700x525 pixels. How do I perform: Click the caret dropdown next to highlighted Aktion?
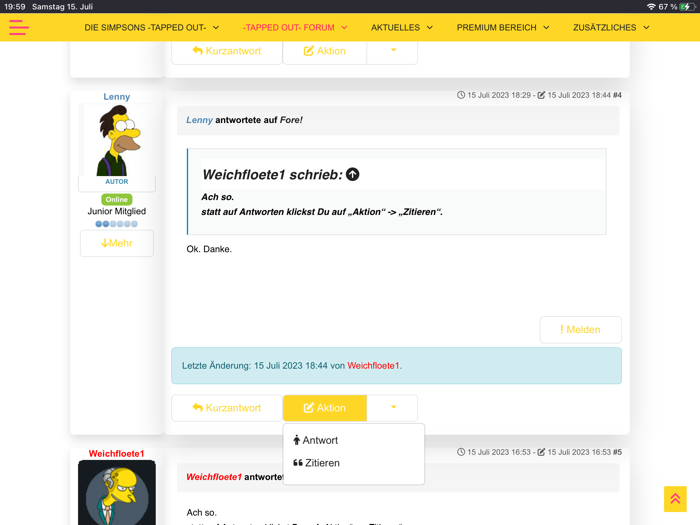click(393, 408)
